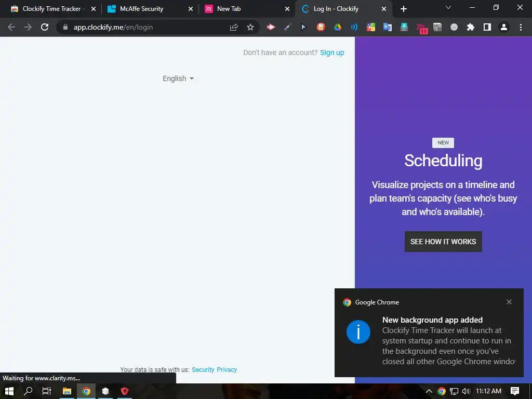The width and height of the screenshot is (532, 399).
Task: Dismiss the Google Chrome notification
Action: click(509, 302)
